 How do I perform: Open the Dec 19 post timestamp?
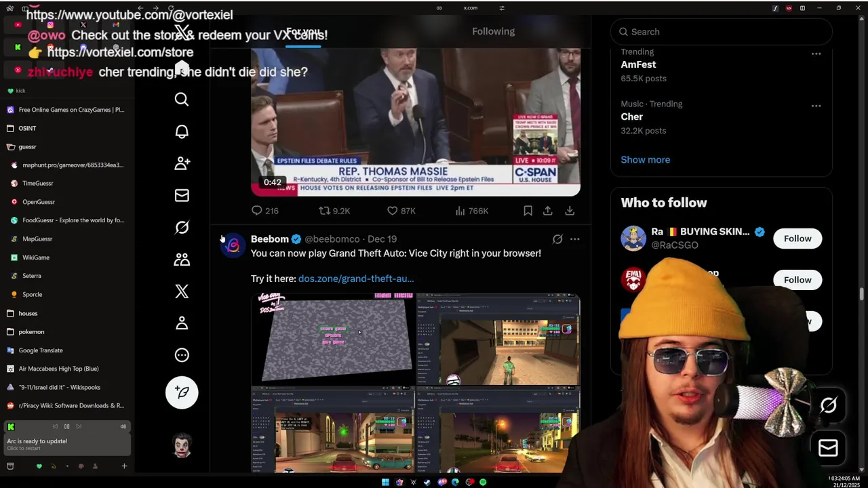[382, 239]
